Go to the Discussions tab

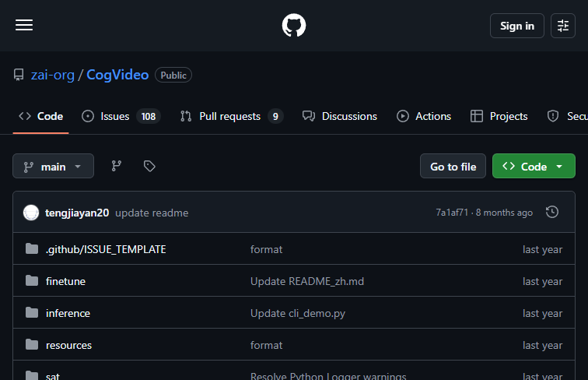coord(340,116)
